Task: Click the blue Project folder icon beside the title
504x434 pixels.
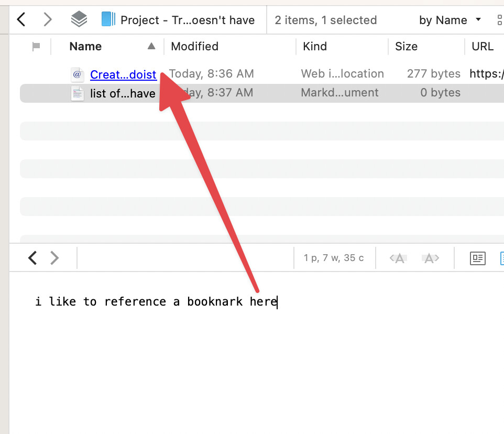Action: click(108, 19)
